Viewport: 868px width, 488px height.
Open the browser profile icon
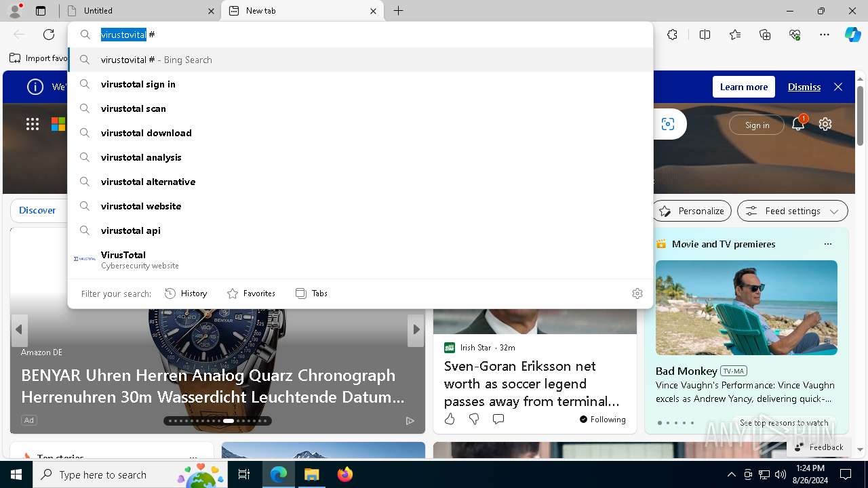[15, 10]
